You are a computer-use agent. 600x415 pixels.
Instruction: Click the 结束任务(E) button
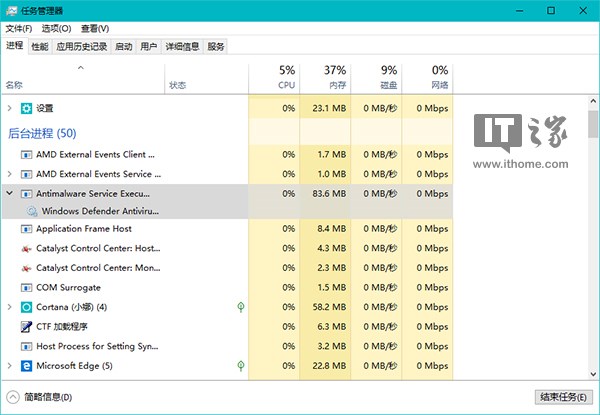[x=563, y=397]
